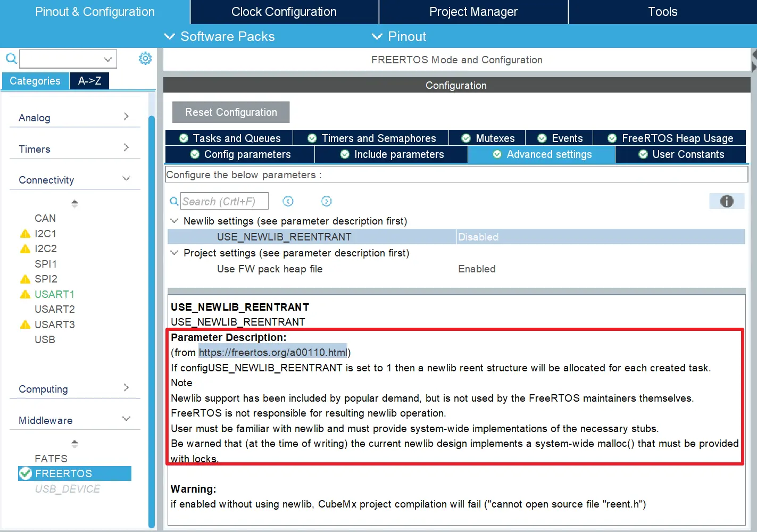This screenshot has height=532, width=757.
Task: Select the CAN peripheral
Action: click(45, 218)
